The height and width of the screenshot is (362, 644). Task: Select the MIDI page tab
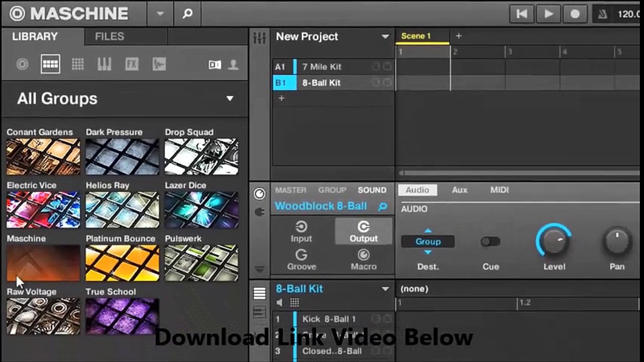pos(499,190)
